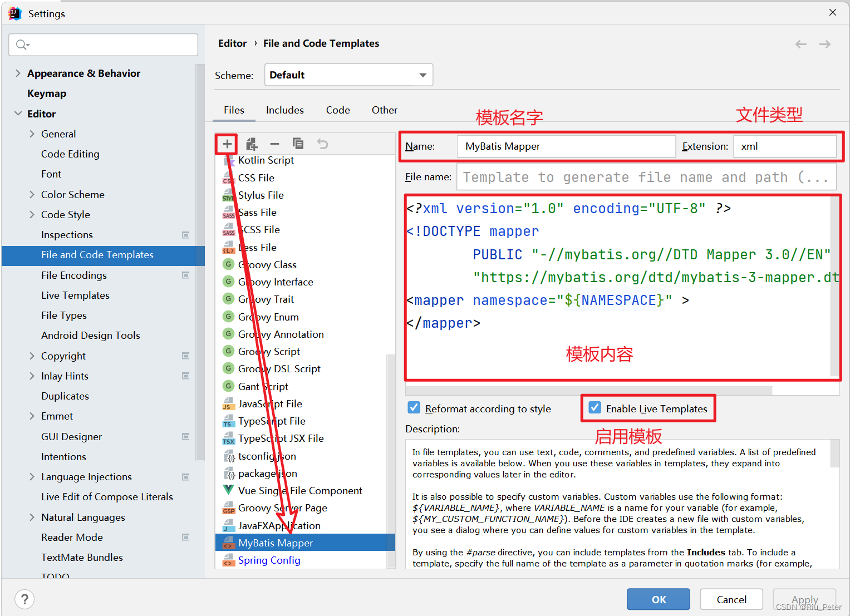Click the Sass File template icon
This screenshot has width=850, height=616.
tap(228, 213)
